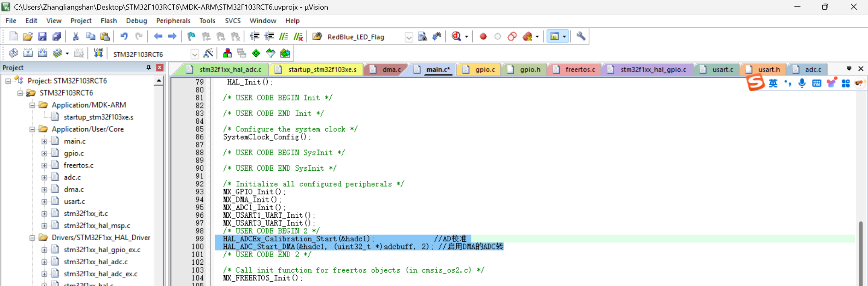
Task: Open the batch build dropdown arrow
Action: (67, 53)
